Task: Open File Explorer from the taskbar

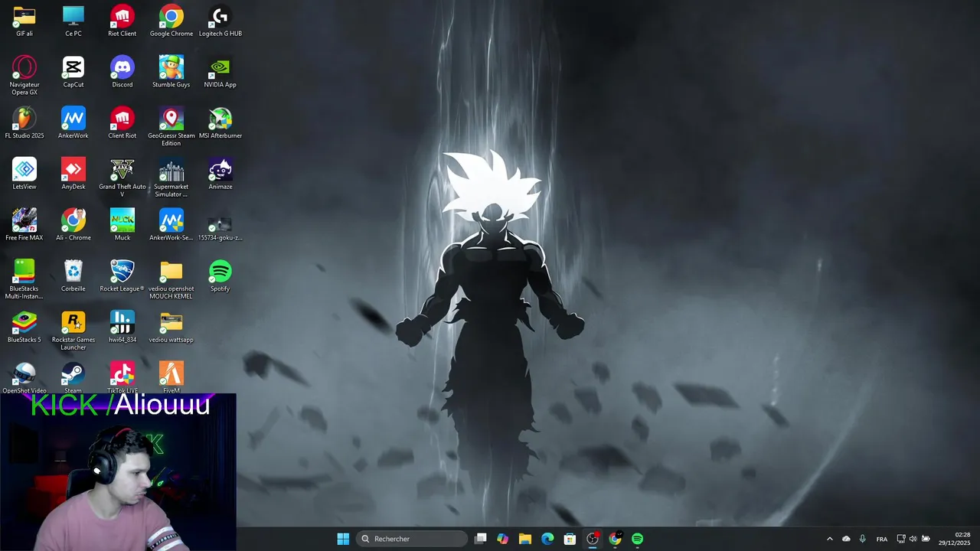Action: [525, 539]
